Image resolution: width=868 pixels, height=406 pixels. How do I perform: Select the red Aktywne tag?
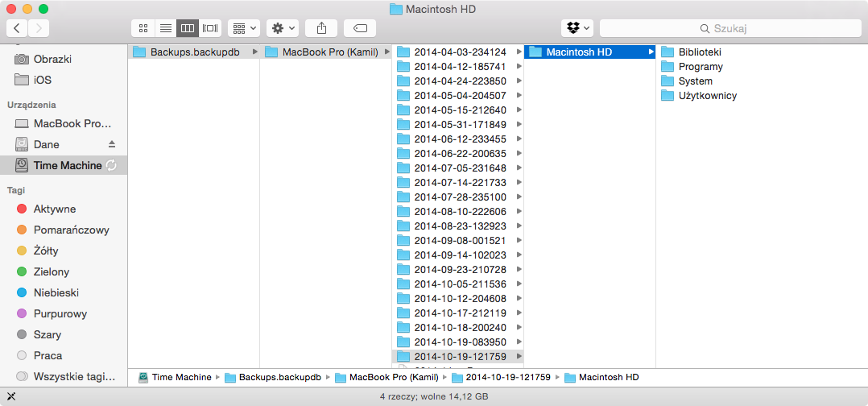point(64,209)
